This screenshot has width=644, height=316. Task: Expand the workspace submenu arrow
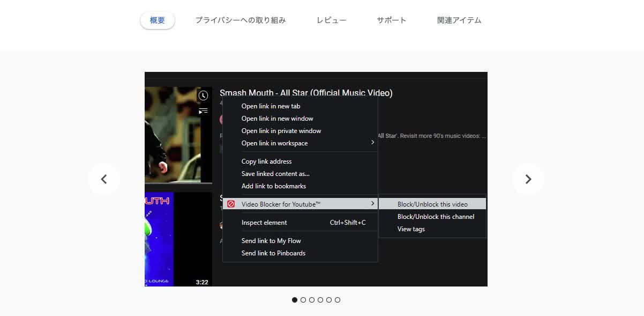click(372, 143)
